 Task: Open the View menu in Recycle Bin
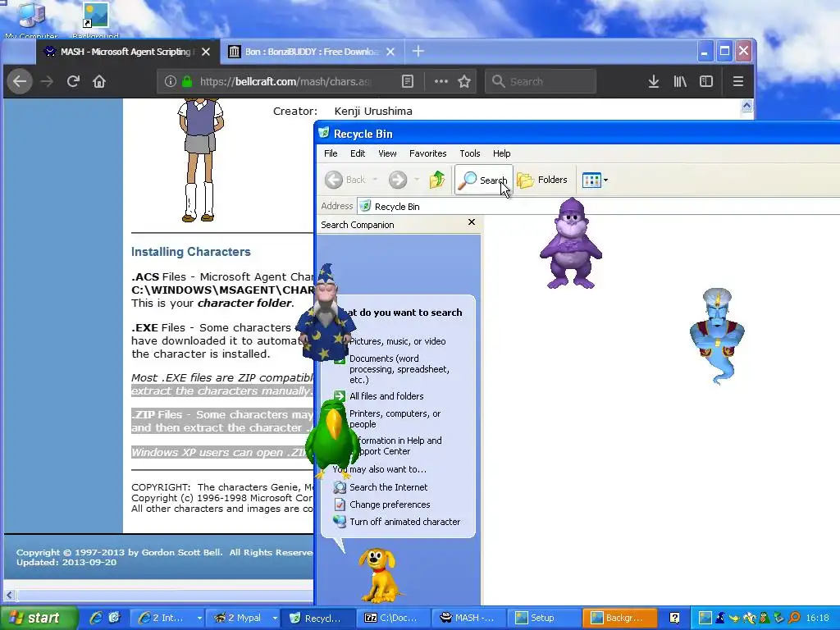point(387,153)
